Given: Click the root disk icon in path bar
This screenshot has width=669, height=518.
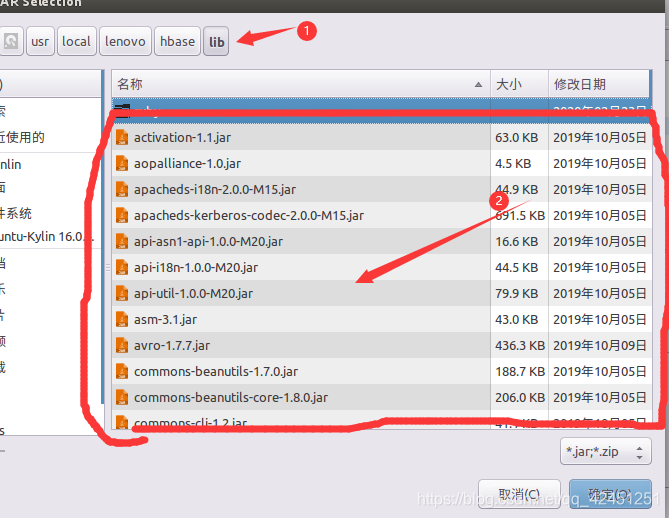Looking at the screenshot, I should [x=10, y=41].
